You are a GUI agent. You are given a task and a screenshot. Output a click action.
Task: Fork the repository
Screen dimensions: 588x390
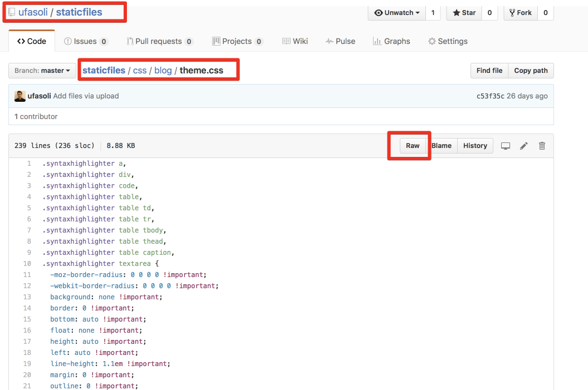click(x=521, y=13)
